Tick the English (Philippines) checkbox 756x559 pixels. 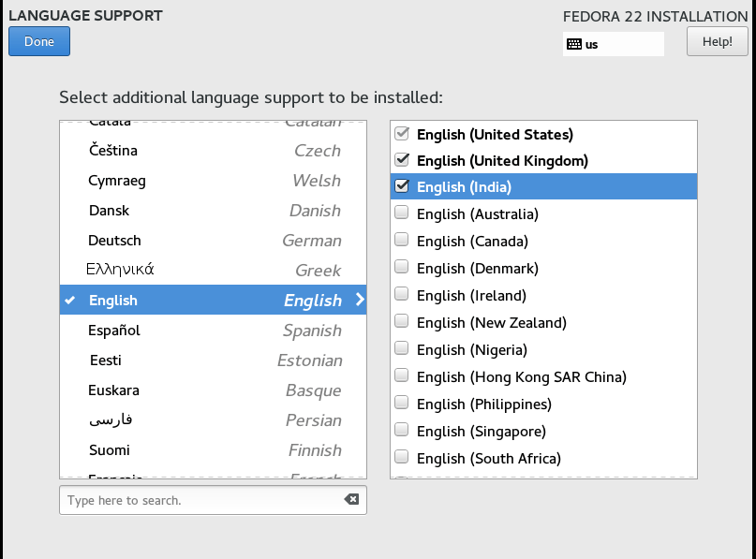point(402,403)
